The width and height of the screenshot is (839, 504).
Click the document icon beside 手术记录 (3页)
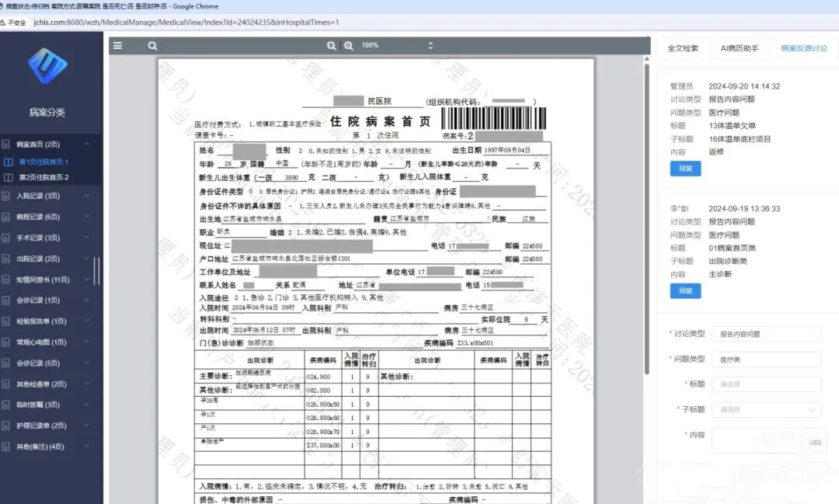6,238
